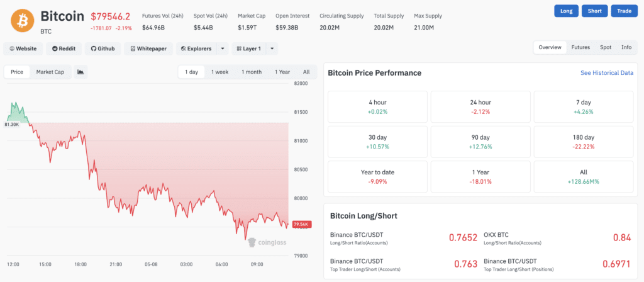This screenshot has width=644, height=282.
Task: Select the 1 week timeframe
Action: click(219, 72)
